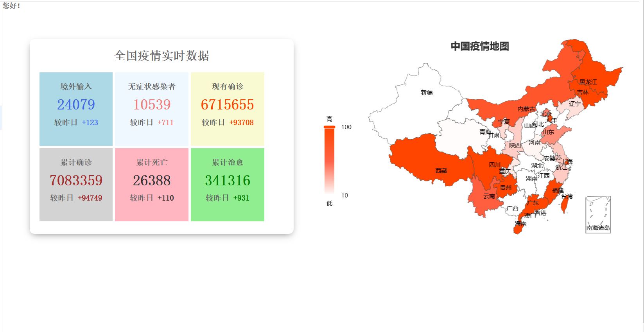
Task: Click the 境外输入 card showing 24079
Action: tap(76, 109)
